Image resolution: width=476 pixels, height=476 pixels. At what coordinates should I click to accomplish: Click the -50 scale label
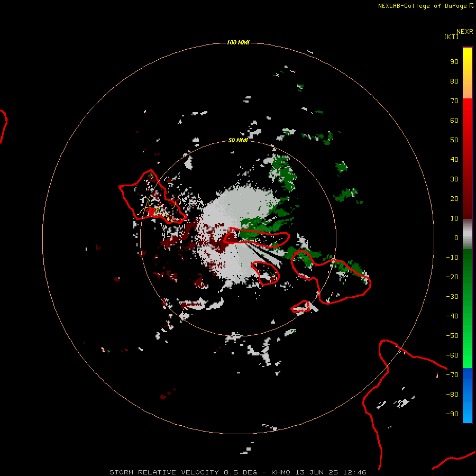coord(452,336)
